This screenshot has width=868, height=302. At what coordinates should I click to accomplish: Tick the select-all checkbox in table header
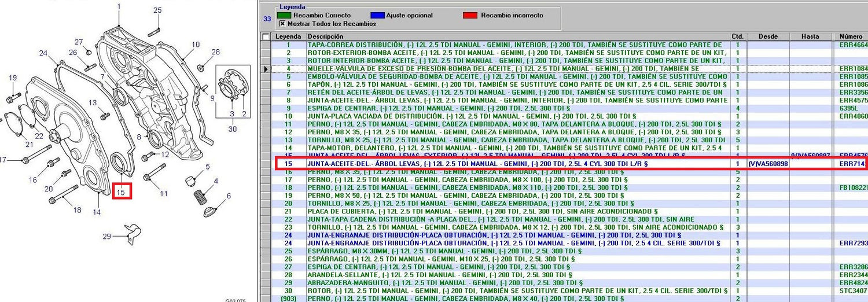pos(266,36)
